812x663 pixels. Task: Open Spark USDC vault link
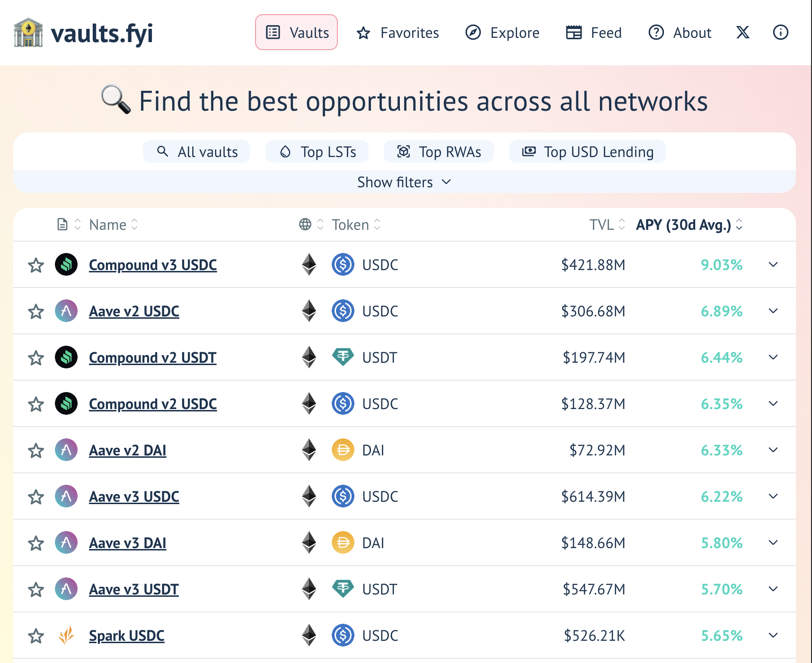[x=127, y=636]
